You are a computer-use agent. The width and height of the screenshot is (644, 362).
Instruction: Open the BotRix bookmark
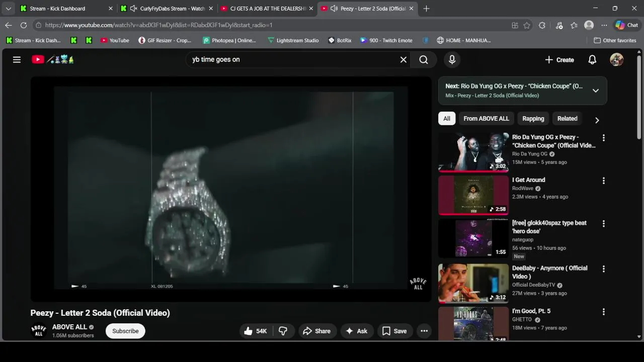pos(340,40)
